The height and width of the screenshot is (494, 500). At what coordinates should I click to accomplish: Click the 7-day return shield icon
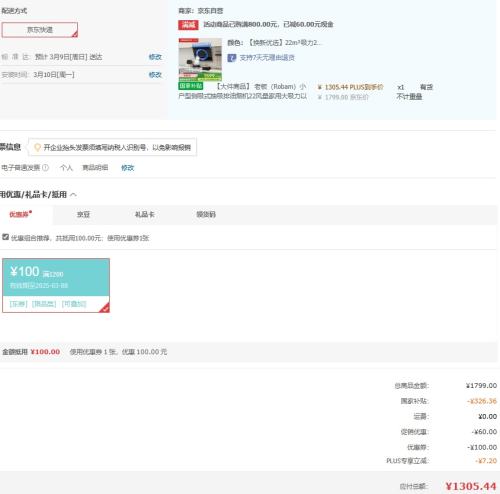[232, 58]
